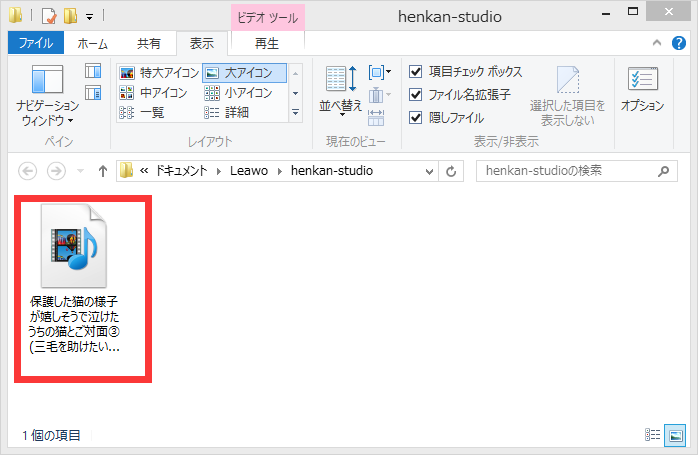Select 特大アイコン layout

(159, 73)
